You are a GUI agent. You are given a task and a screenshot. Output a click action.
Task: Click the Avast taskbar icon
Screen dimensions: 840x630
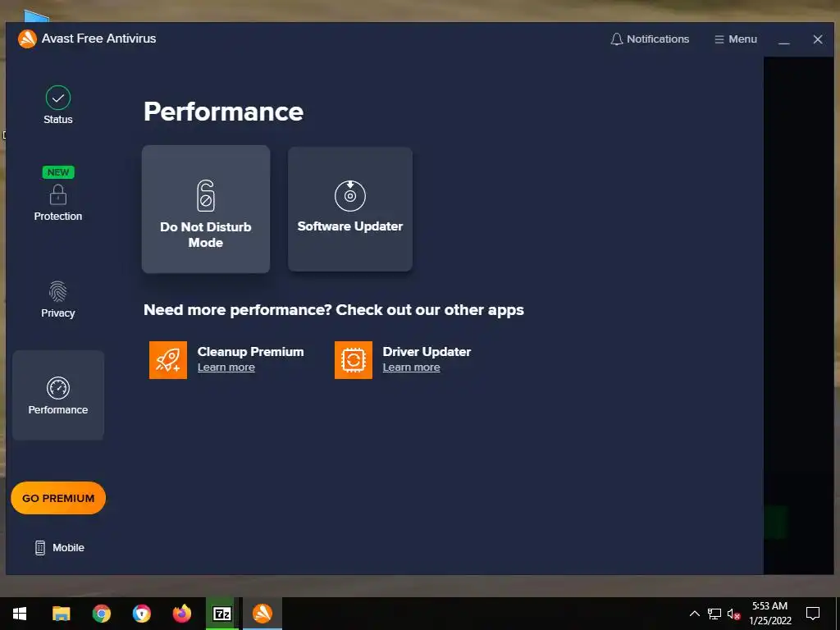click(262, 614)
